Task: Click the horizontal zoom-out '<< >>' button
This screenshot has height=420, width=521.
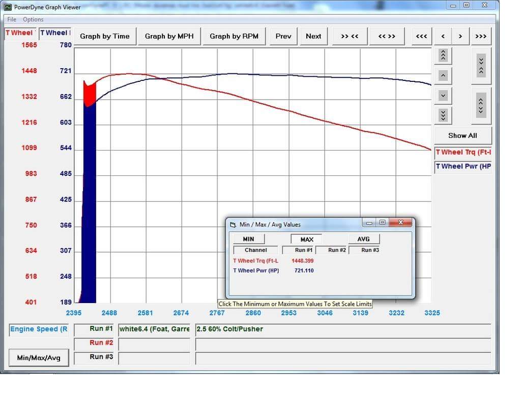Action: (x=387, y=36)
